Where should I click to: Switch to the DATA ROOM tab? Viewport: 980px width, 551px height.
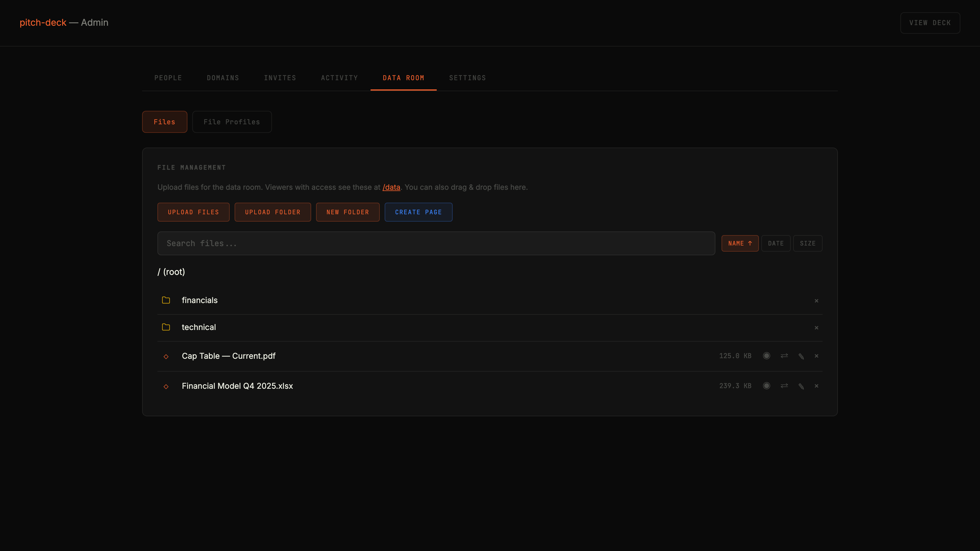pyautogui.click(x=403, y=77)
